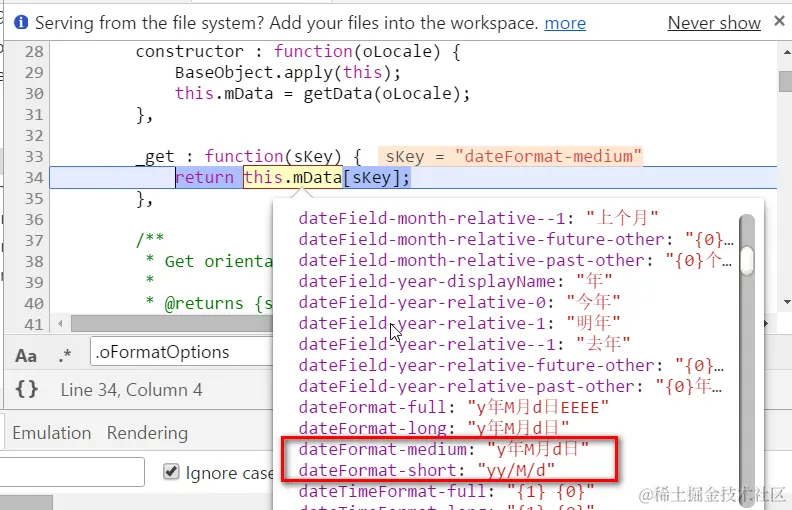
Task: Toggle match case 'Aa' search option
Action: [x=26, y=356]
